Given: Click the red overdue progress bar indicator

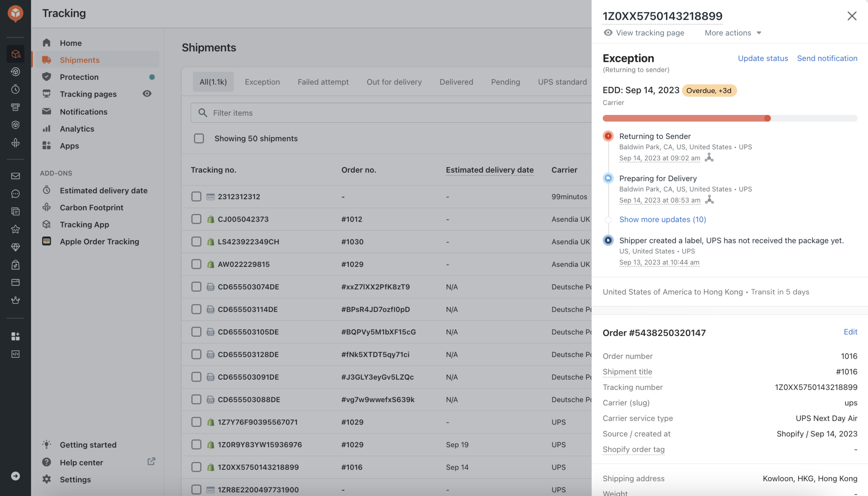Looking at the screenshot, I should (x=767, y=119).
